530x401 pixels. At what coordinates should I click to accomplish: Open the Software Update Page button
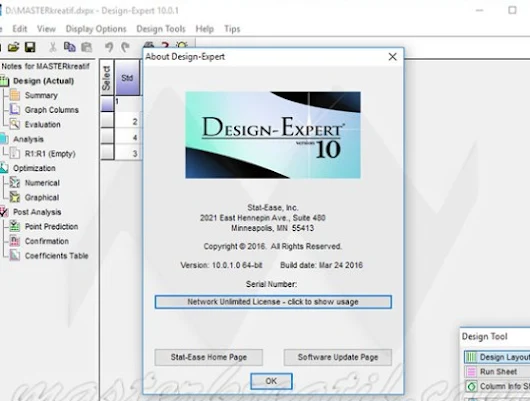pyautogui.click(x=338, y=357)
